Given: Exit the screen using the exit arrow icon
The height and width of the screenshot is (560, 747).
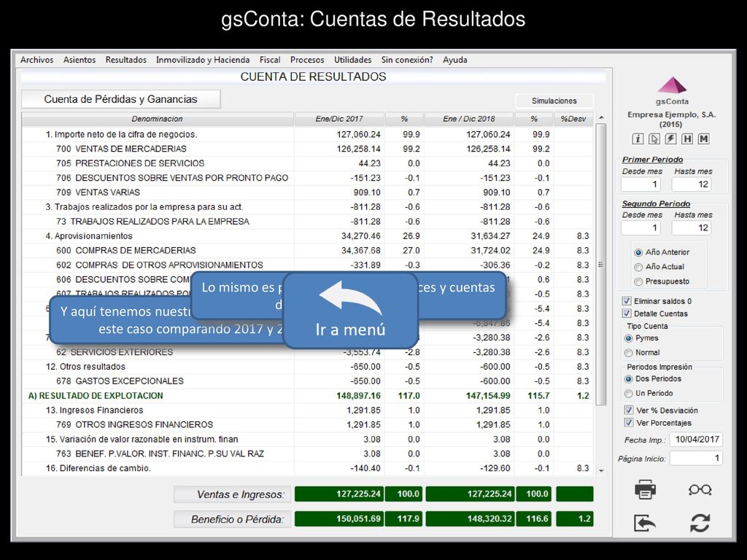Looking at the screenshot, I should tap(645, 522).
